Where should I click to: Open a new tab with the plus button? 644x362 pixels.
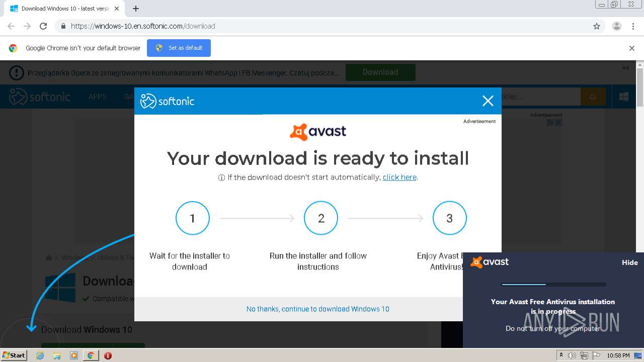(x=136, y=9)
